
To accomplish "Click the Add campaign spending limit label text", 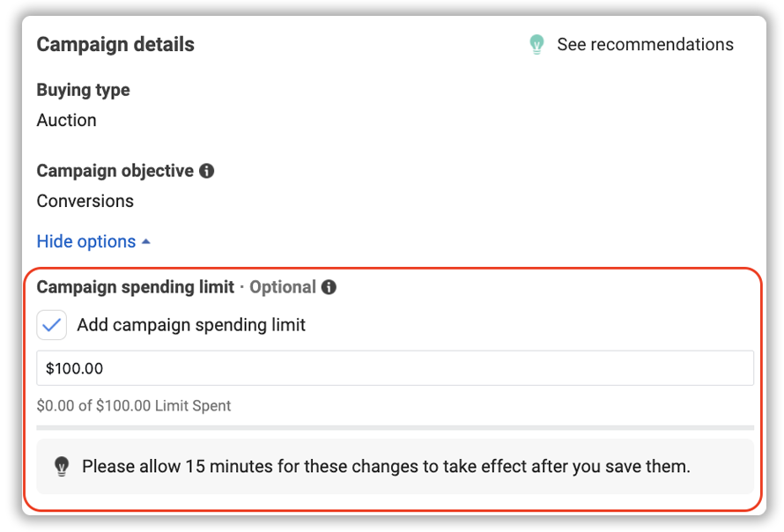I will click(x=191, y=325).
